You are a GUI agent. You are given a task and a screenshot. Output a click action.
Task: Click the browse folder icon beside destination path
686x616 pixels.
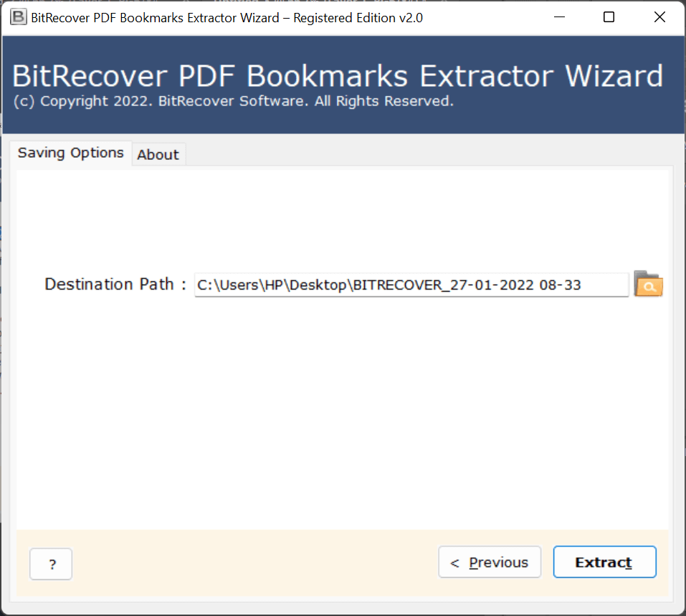point(648,285)
